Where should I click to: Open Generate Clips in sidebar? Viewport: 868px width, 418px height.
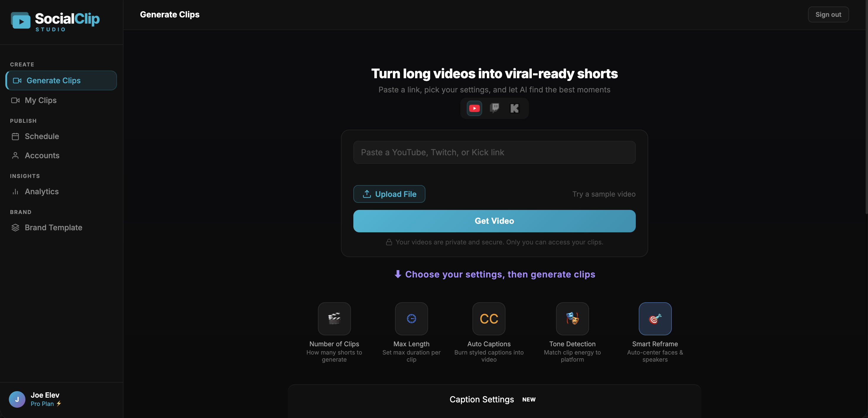pos(61,80)
